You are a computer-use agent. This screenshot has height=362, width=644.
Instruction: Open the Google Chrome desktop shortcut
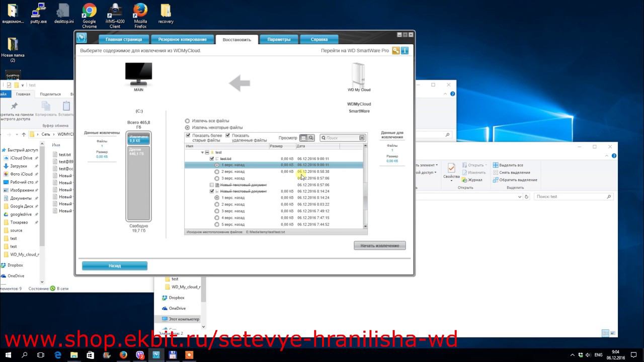point(90,15)
